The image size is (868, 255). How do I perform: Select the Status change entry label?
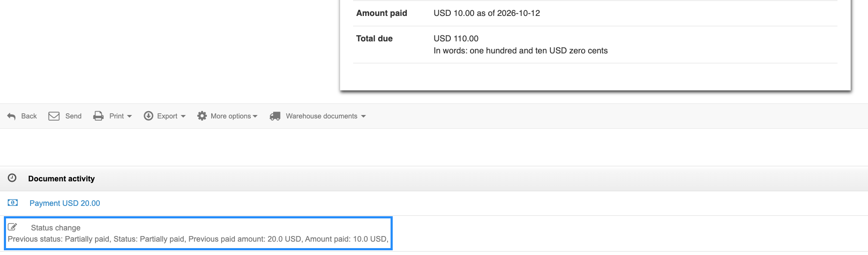55,227
